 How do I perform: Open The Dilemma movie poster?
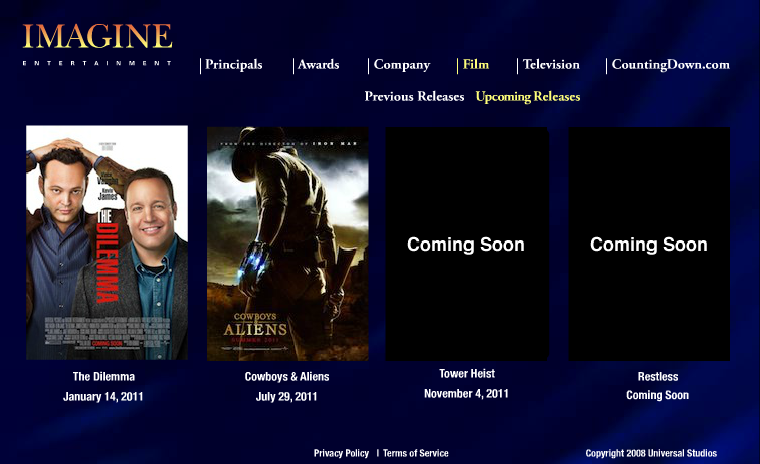pyautogui.click(x=107, y=242)
